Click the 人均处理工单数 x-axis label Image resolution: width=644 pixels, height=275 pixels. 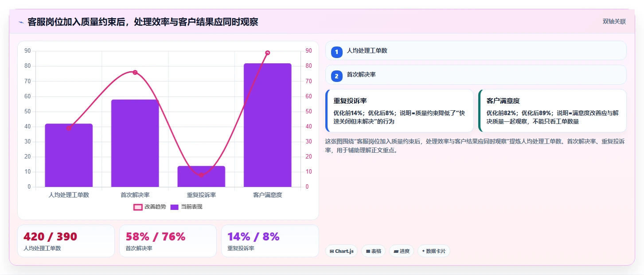69,195
